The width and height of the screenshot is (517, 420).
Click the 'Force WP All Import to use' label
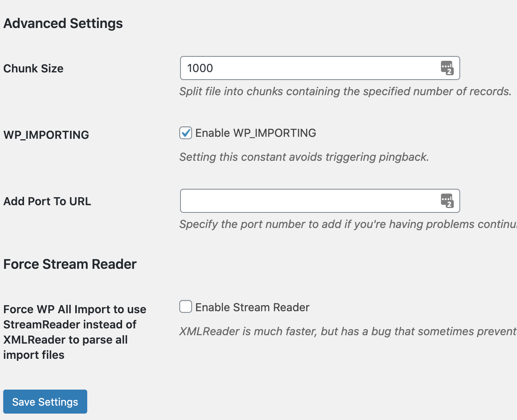point(74,309)
